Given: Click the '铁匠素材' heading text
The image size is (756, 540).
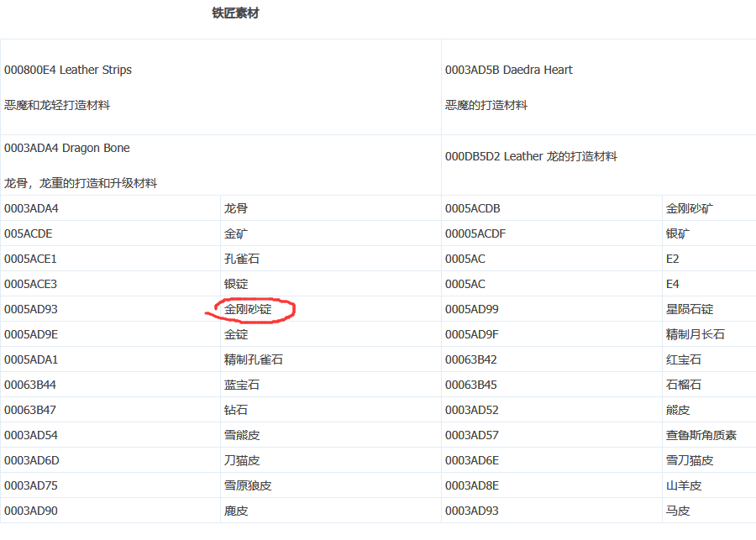Looking at the screenshot, I should (235, 13).
